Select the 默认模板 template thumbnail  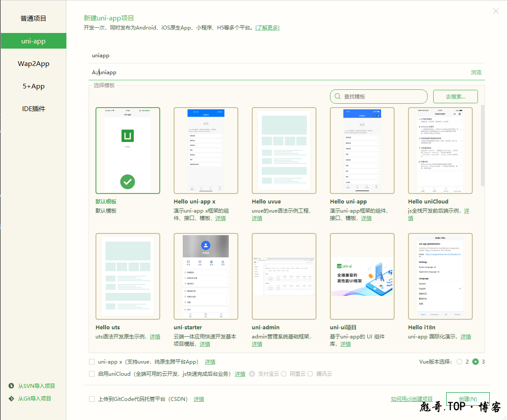point(128,151)
